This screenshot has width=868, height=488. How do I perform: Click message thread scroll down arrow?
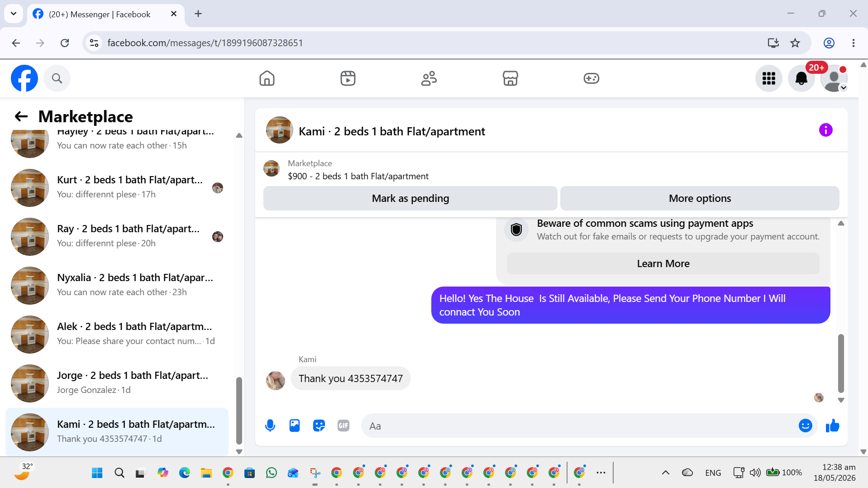click(x=841, y=400)
